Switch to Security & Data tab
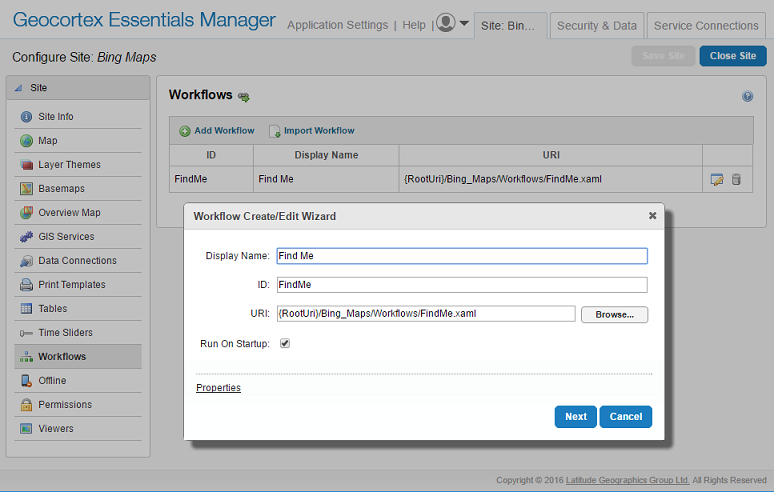 [x=597, y=26]
